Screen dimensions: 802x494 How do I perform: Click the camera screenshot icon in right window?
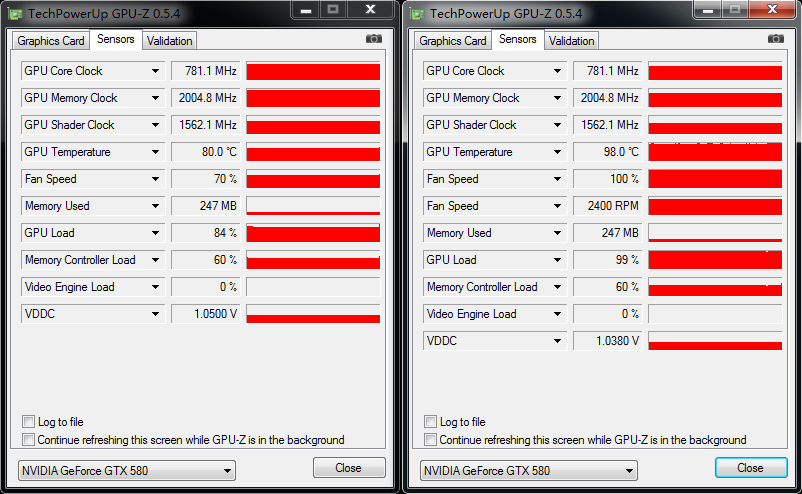pyautogui.click(x=775, y=39)
